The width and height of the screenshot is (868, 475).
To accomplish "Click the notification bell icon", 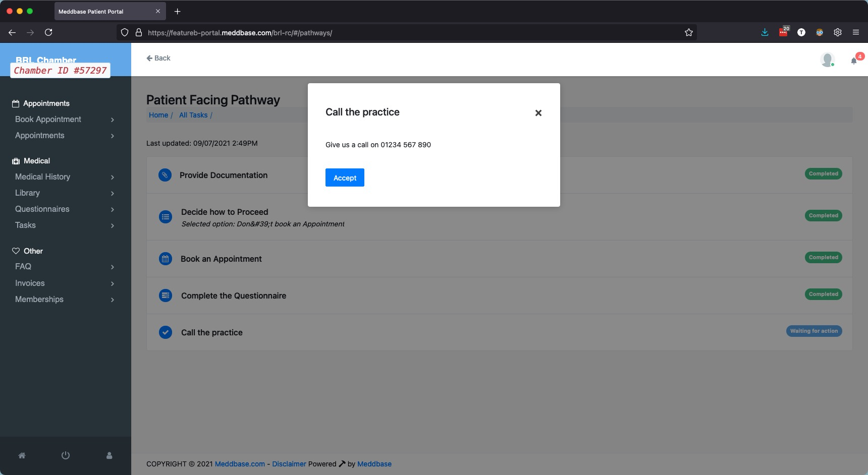I will (854, 61).
